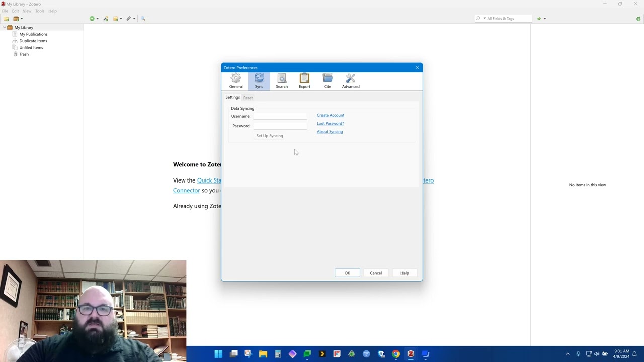Open Advanced Search magnifier icon
The width and height of the screenshot is (644, 362).
[x=143, y=19]
